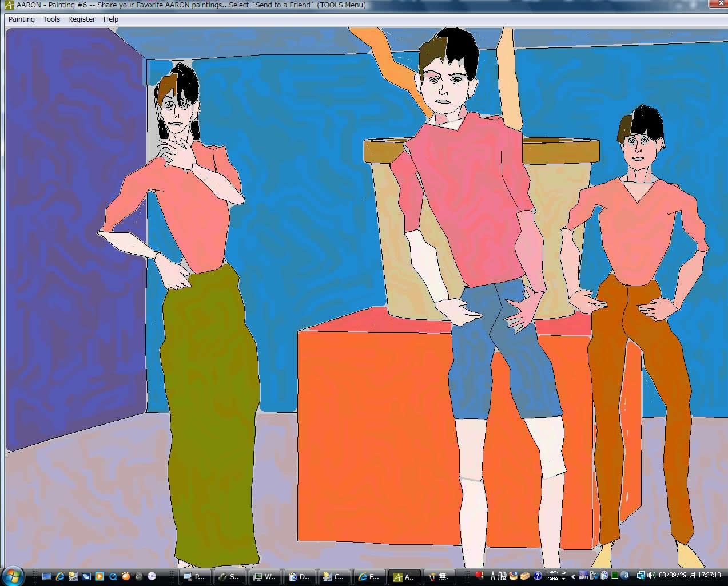Open the Help menu

click(x=111, y=19)
